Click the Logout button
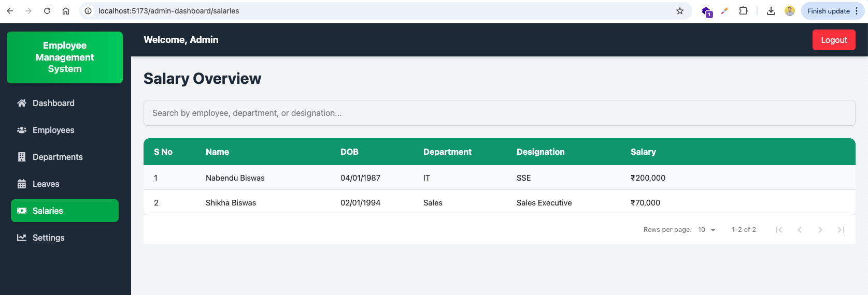The width and height of the screenshot is (868, 295). click(834, 40)
